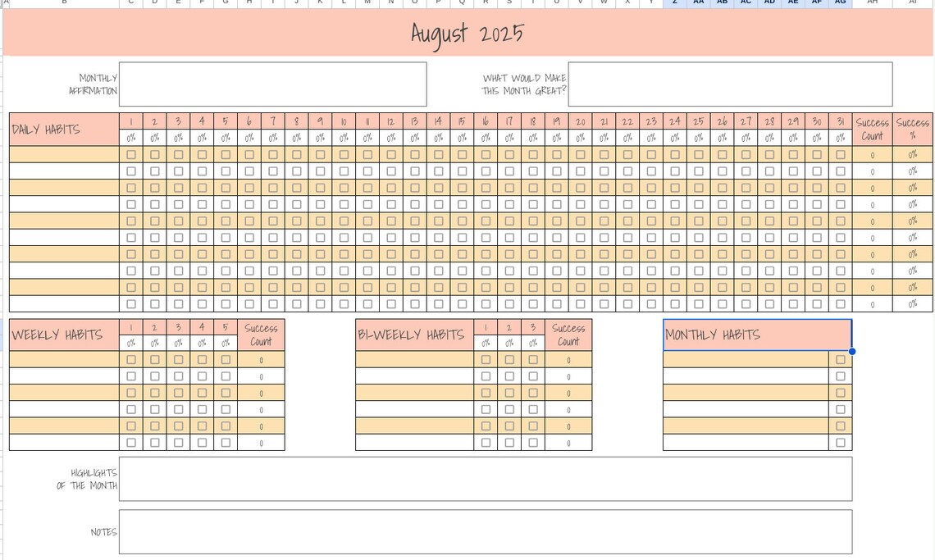Screen dimensions: 935x560
Task: Select the August 2025 title banner
Action: (x=467, y=33)
